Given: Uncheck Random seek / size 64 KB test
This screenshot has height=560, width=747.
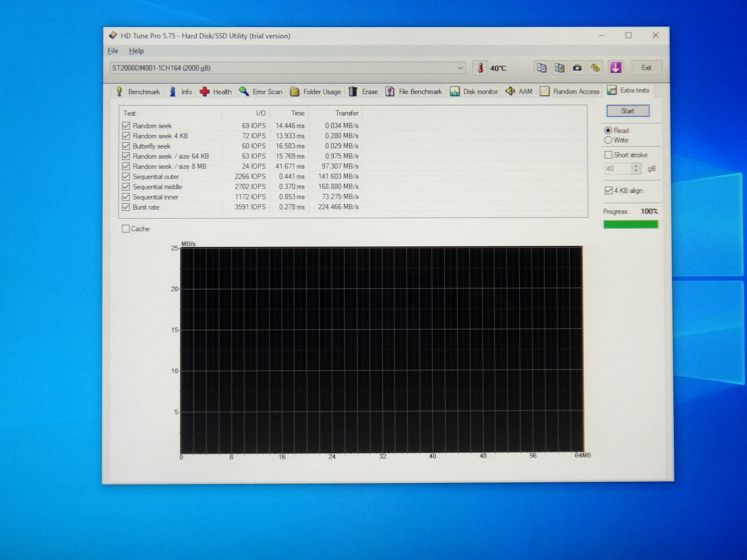Looking at the screenshot, I should point(126,156).
